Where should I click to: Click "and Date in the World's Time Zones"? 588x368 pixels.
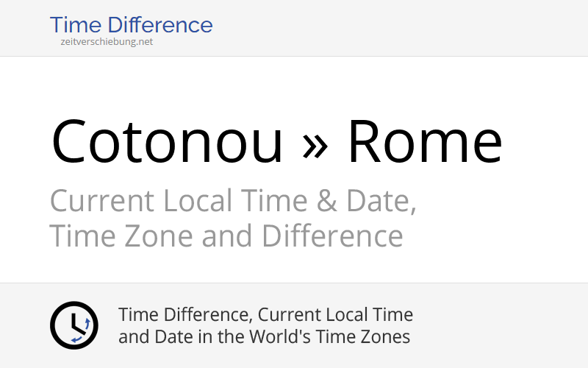pos(264,337)
